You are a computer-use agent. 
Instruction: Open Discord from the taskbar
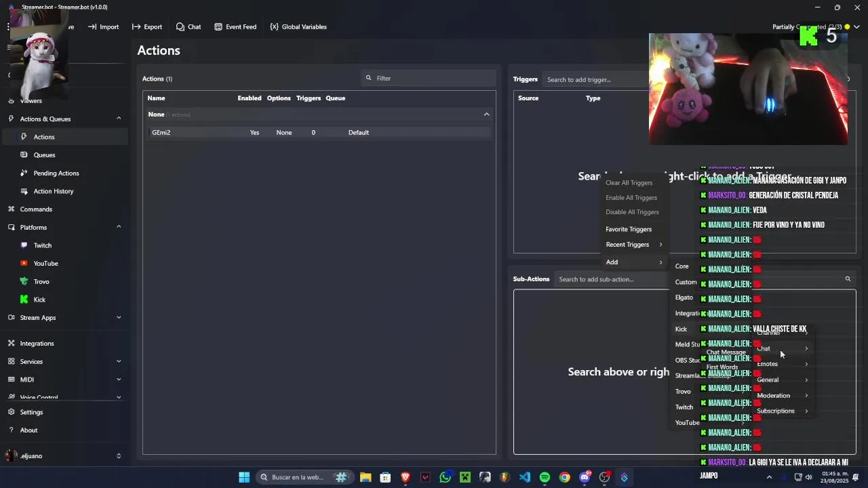coord(585,477)
